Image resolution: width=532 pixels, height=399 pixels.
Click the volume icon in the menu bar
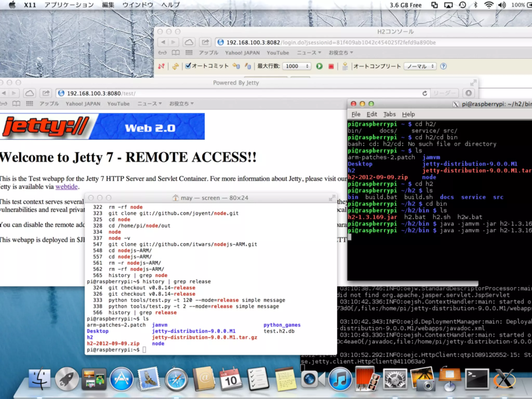502,5
